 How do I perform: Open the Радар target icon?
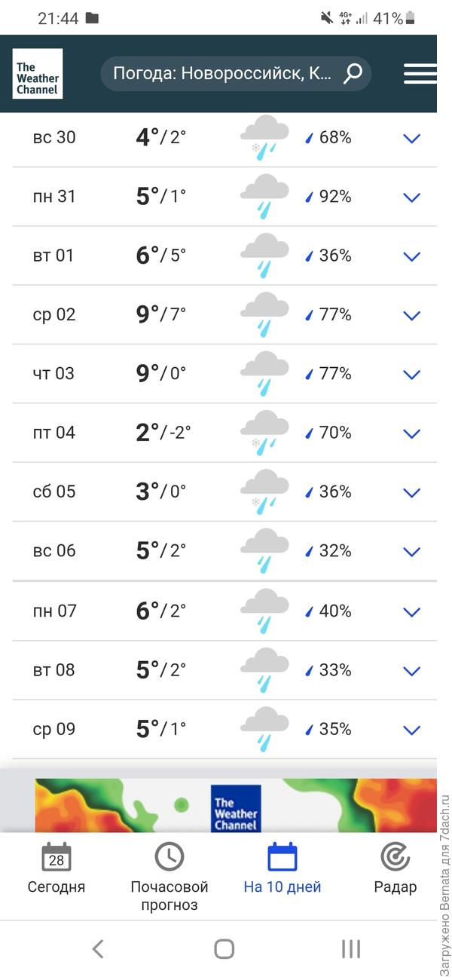click(395, 857)
